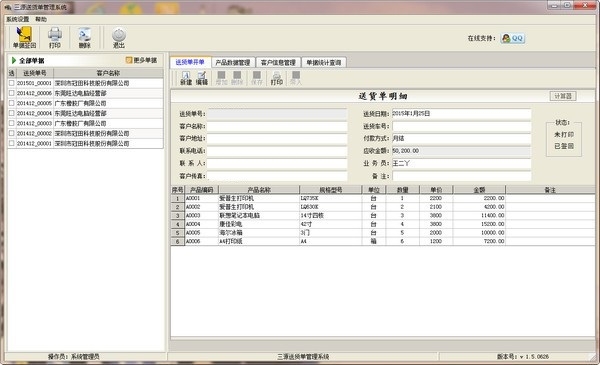The width and height of the screenshot is (600, 365).
Task: Check the box for order 201412_00001
Action: (11, 143)
